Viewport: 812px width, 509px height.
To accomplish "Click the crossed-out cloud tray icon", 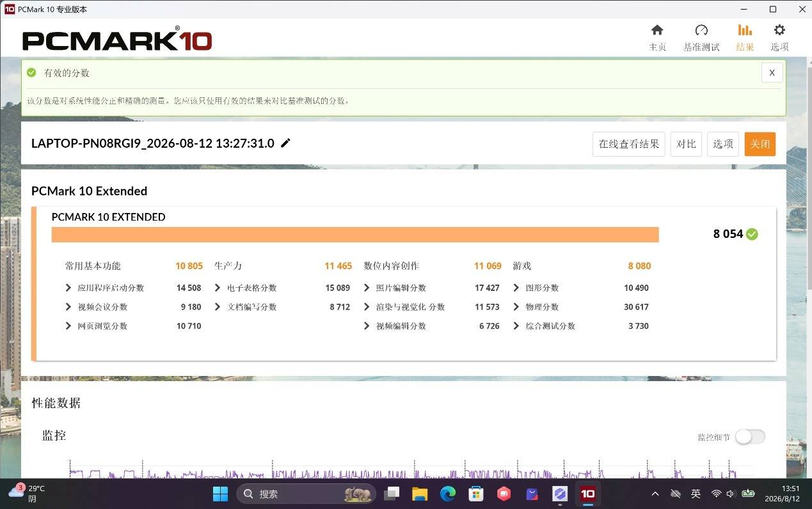I will (675, 494).
